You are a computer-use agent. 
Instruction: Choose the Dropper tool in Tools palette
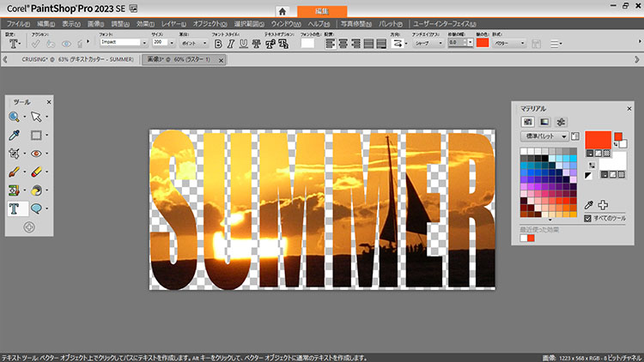(x=15, y=136)
